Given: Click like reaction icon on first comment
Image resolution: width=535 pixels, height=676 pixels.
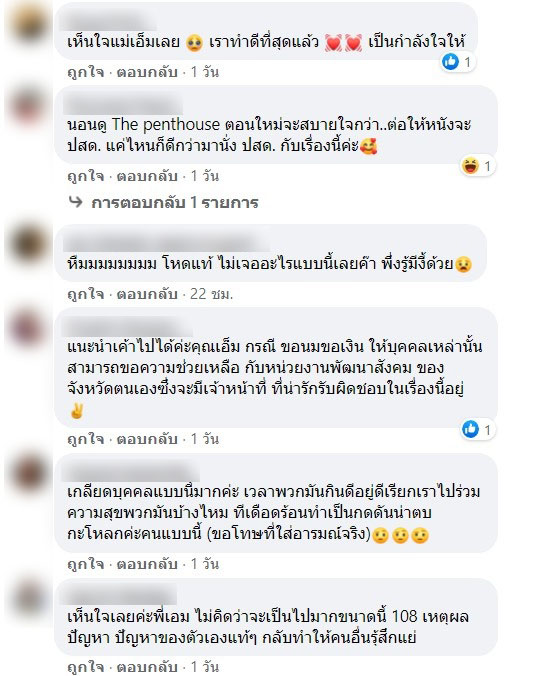Looking at the screenshot, I should click(450, 62).
